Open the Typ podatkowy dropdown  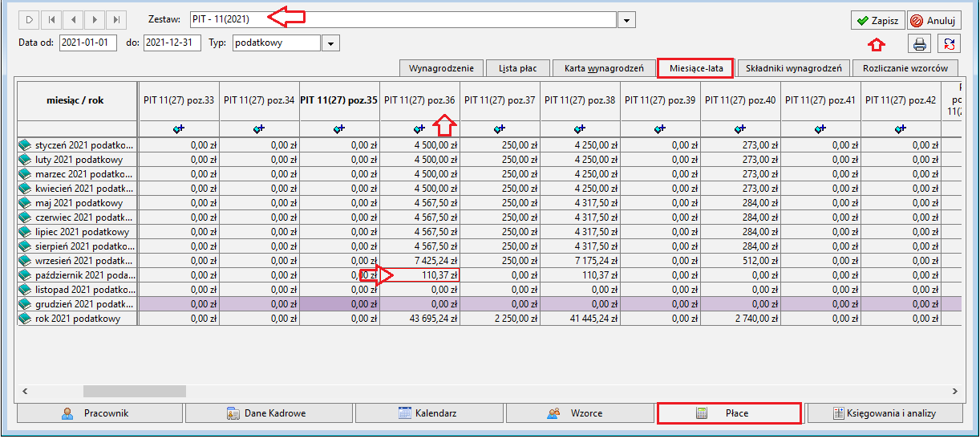point(330,43)
